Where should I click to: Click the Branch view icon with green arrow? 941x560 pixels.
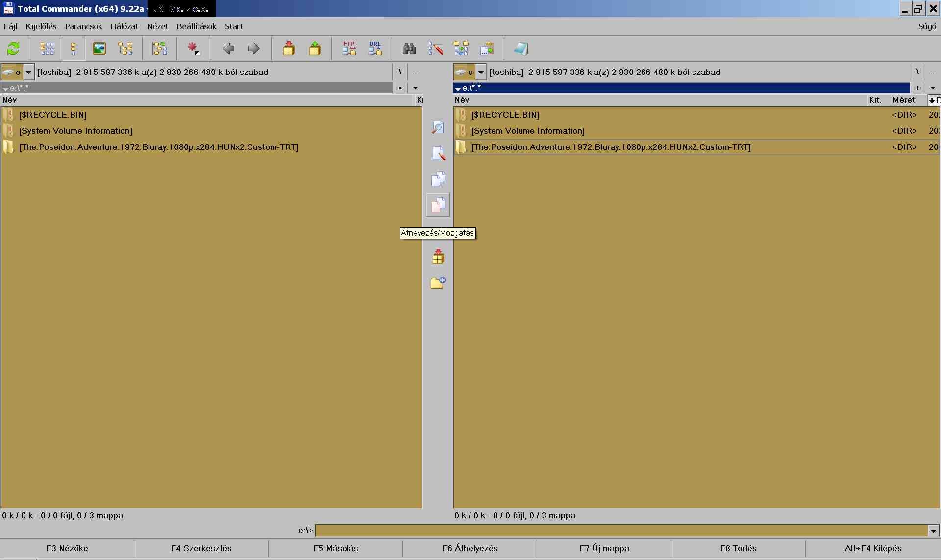pos(159,49)
